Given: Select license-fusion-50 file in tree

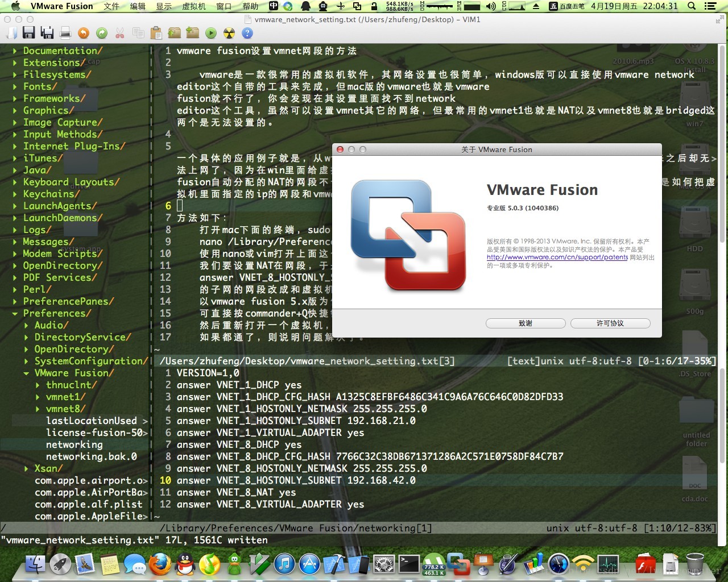Looking at the screenshot, I should tap(94, 433).
